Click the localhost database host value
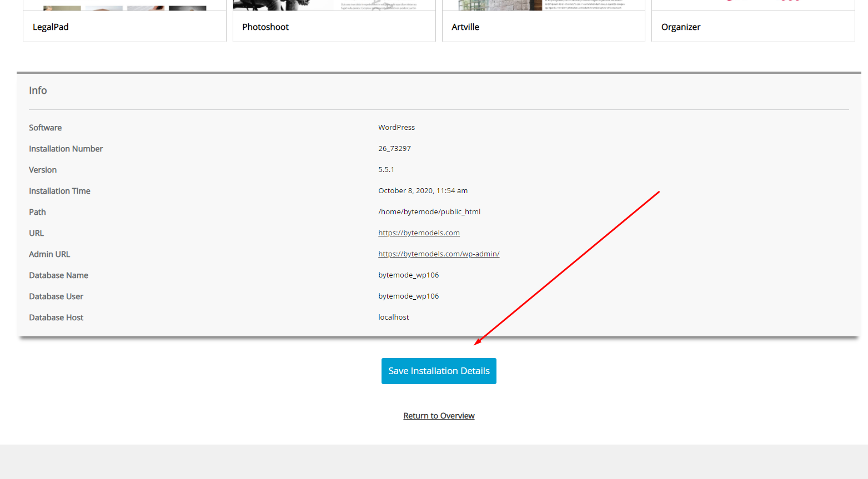The image size is (868, 479). (x=393, y=317)
